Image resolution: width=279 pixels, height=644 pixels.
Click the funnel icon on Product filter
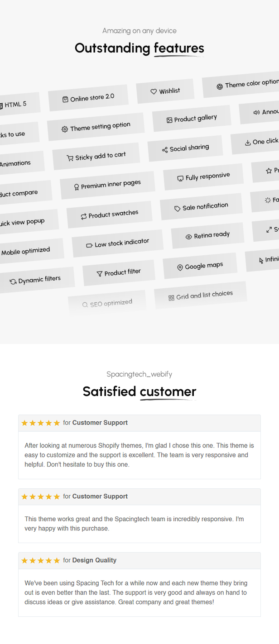point(100,274)
